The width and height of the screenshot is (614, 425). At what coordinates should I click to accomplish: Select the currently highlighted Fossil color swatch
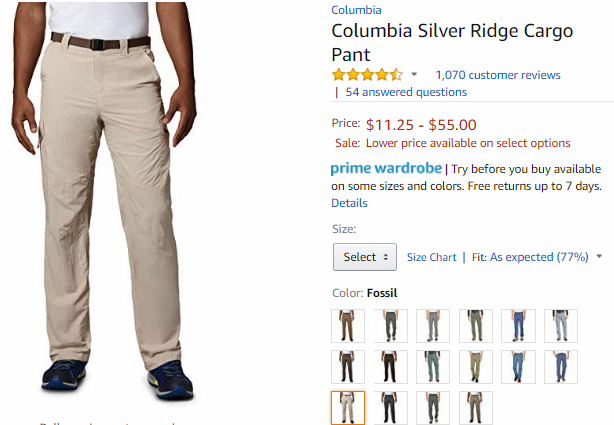[x=348, y=408]
